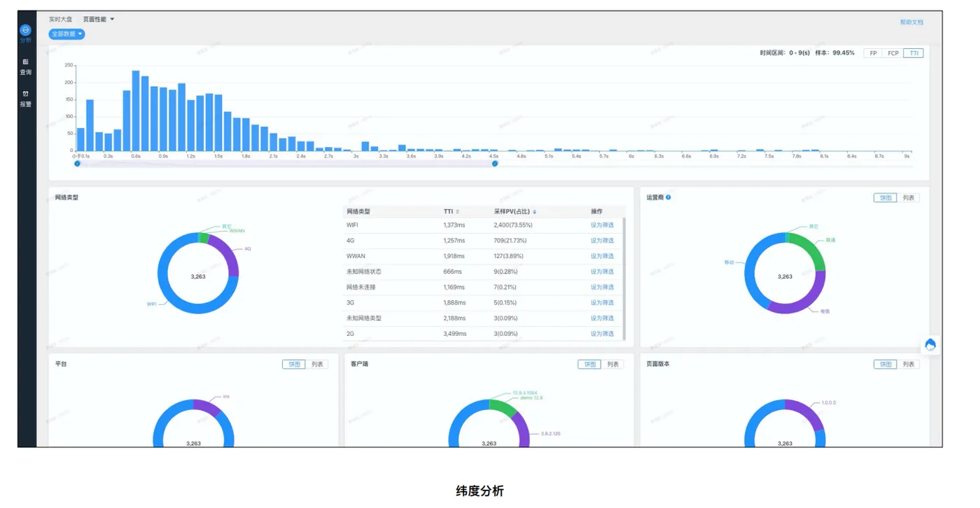Image resolution: width=980 pixels, height=508 pixels.
Task: Select the FP metric toggle
Action: pyautogui.click(x=873, y=53)
